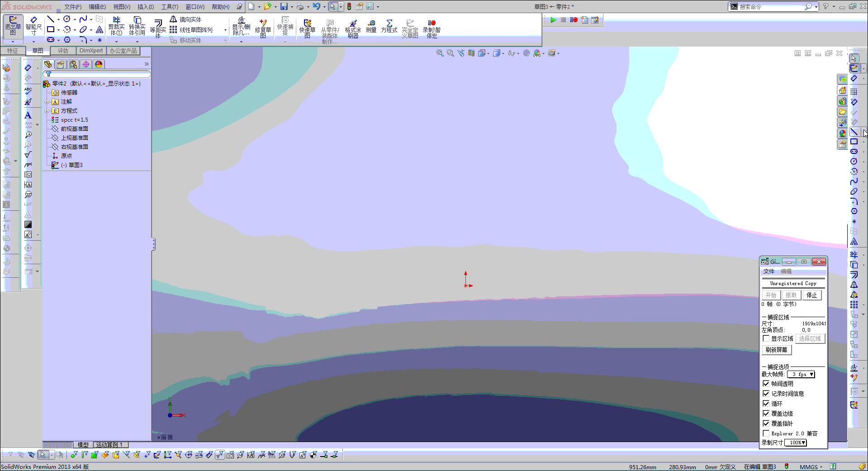Image resolution: width=868 pixels, height=471 pixels.
Task: Open the 文件 menu in Gif recorder window
Action: tap(769, 271)
